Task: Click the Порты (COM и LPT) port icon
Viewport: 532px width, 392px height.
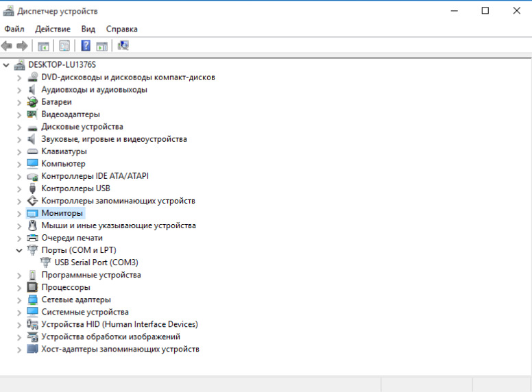Action: (x=33, y=250)
